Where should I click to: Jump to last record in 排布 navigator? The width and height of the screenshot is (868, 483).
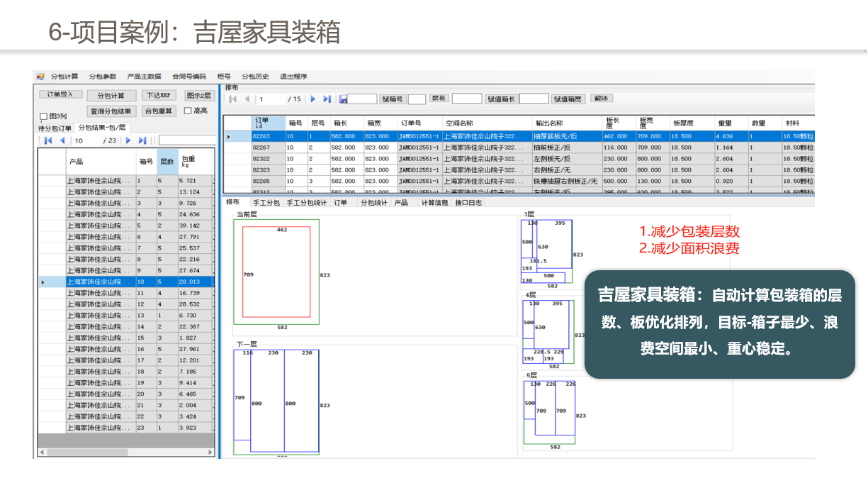327,99
